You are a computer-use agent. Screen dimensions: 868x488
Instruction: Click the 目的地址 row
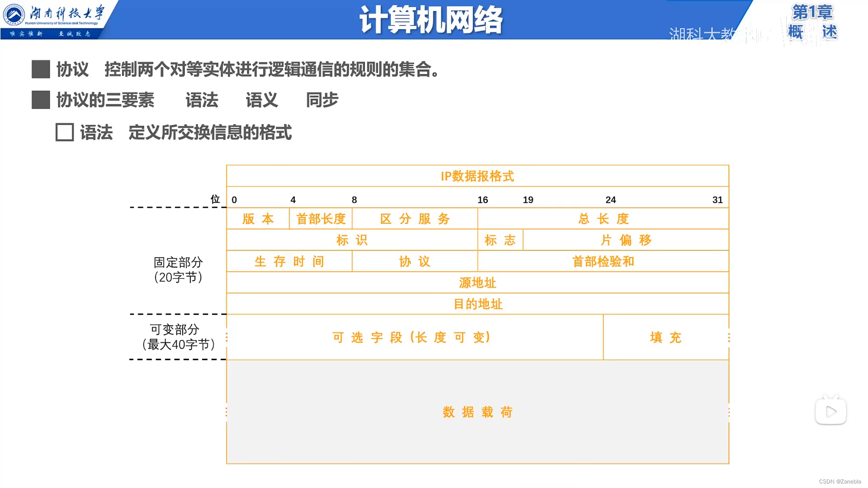click(x=477, y=304)
